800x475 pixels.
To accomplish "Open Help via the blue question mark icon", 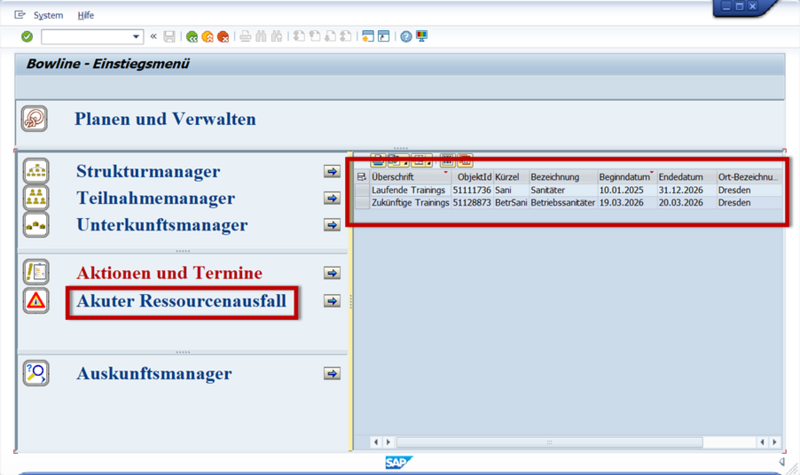I will (406, 37).
